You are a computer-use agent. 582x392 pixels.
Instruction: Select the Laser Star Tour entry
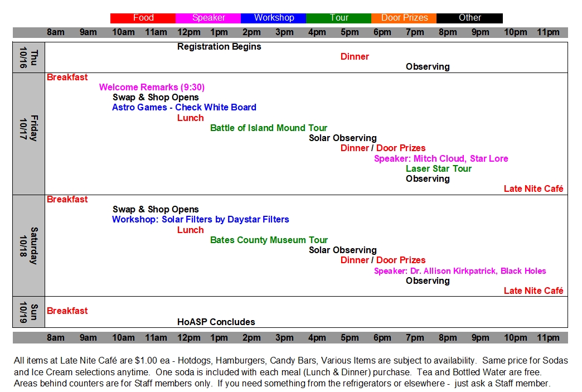tap(439, 169)
